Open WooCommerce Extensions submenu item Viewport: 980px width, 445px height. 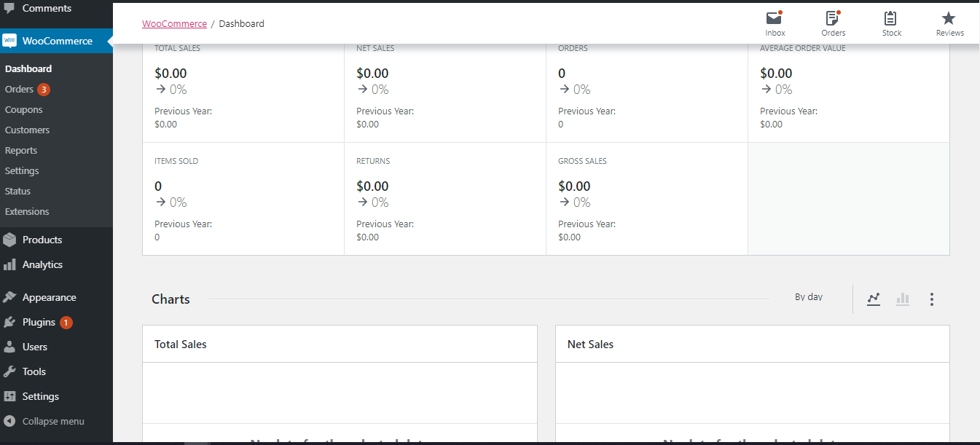27,212
